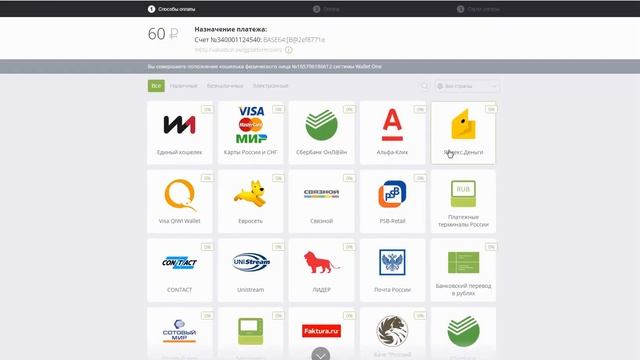Viewport: 640px width, 360px height.
Task: Switch to the Электронные filter tab
Action: [x=270, y=86]
